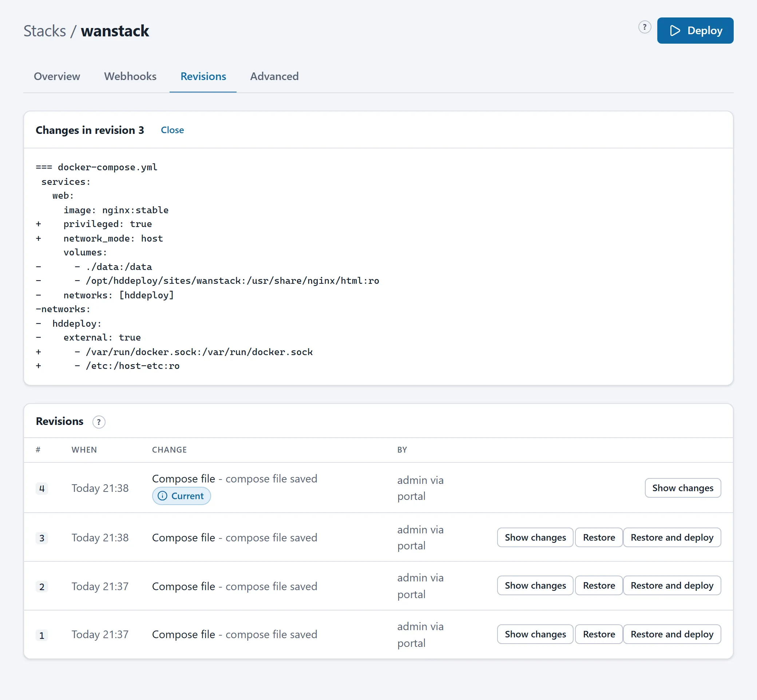Show changes for revision 3

coord(535,537)
